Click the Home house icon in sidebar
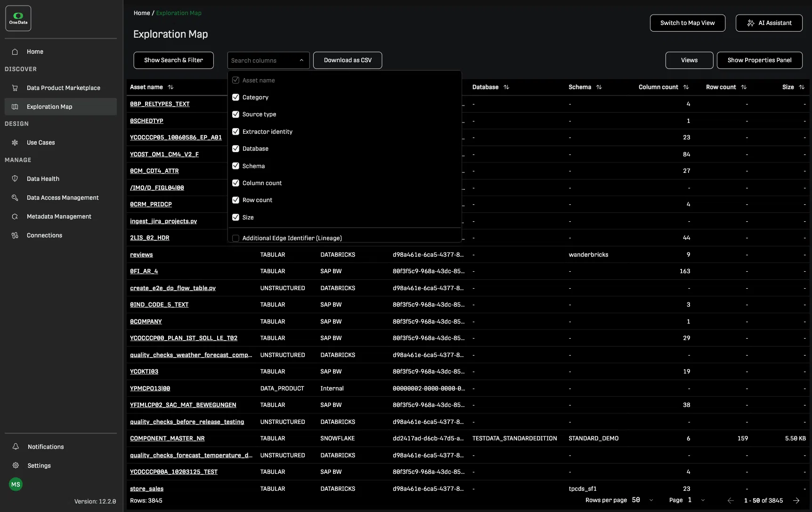812x512 pixels. pos(15,52)
